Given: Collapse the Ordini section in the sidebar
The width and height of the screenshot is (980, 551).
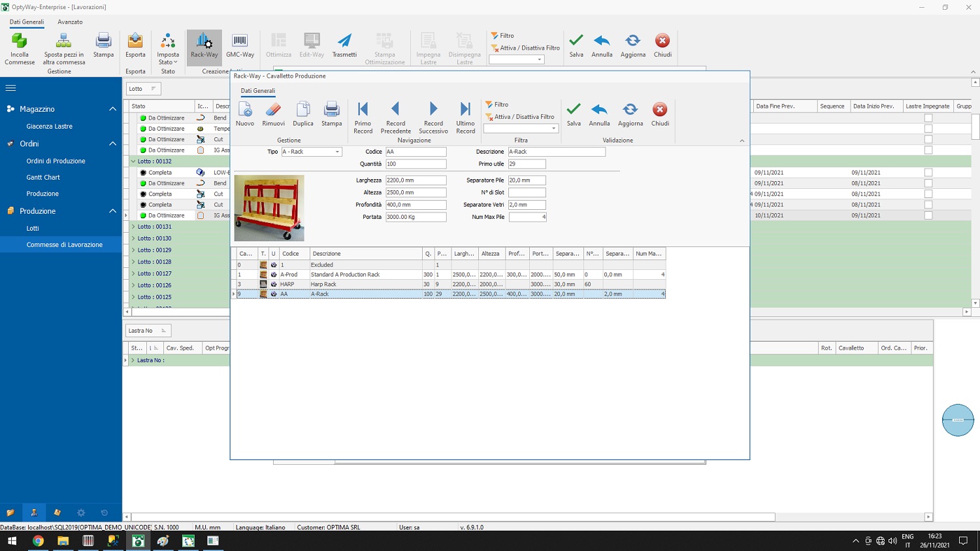Looking at the screenshot, I should (112, 144).
